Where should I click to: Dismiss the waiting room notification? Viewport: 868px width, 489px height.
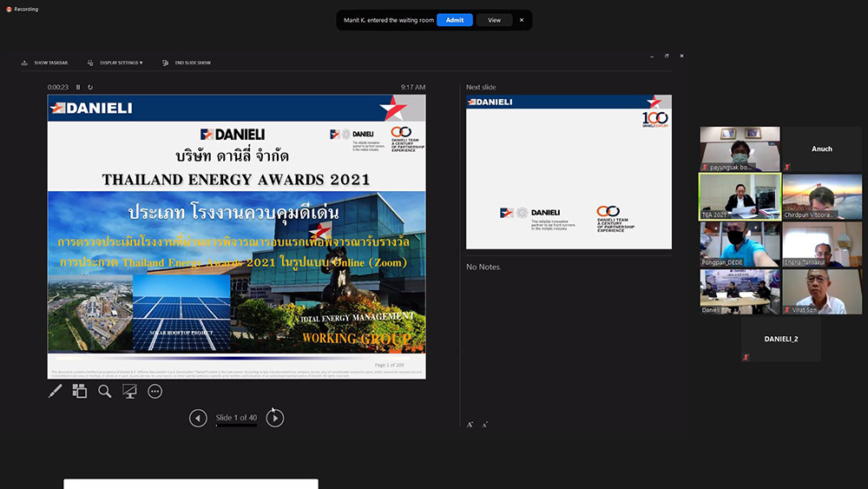pyautogui.click(x=522, y=20)
